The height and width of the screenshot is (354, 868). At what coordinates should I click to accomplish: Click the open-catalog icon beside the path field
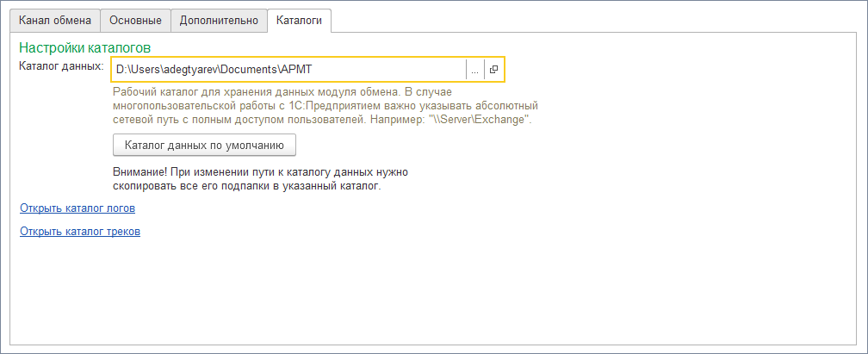[494, 69]
